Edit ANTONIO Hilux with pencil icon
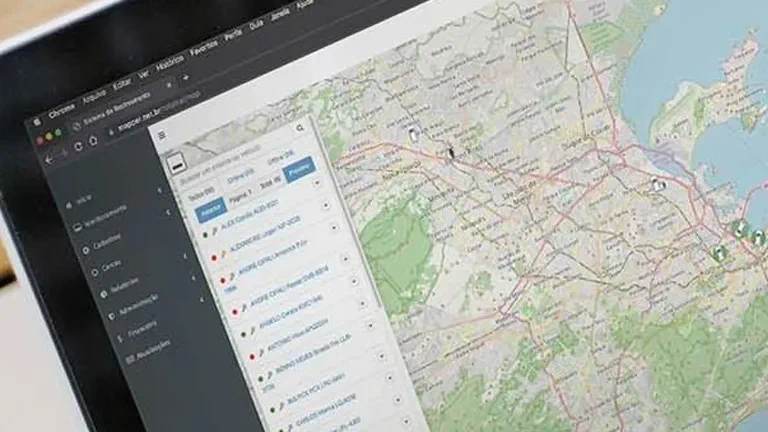768x432 pixels. pos(262,353)
